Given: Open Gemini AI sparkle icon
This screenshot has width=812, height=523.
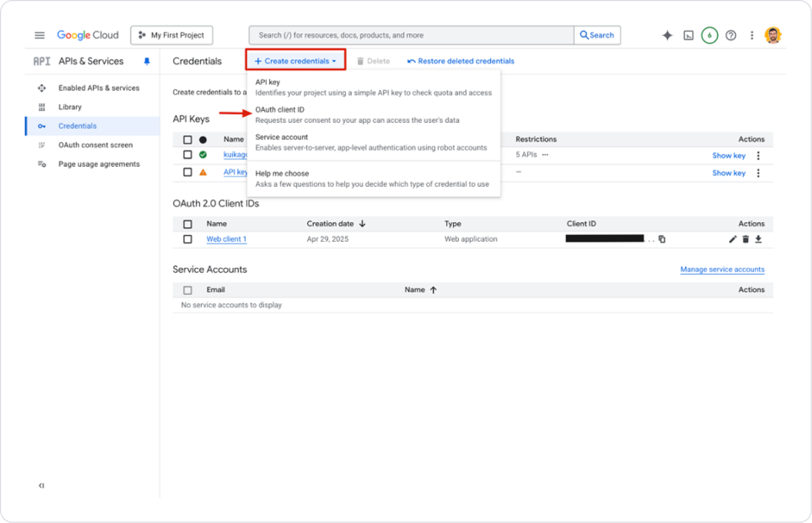Looking at the screenshot, I should tap(667, 35).
